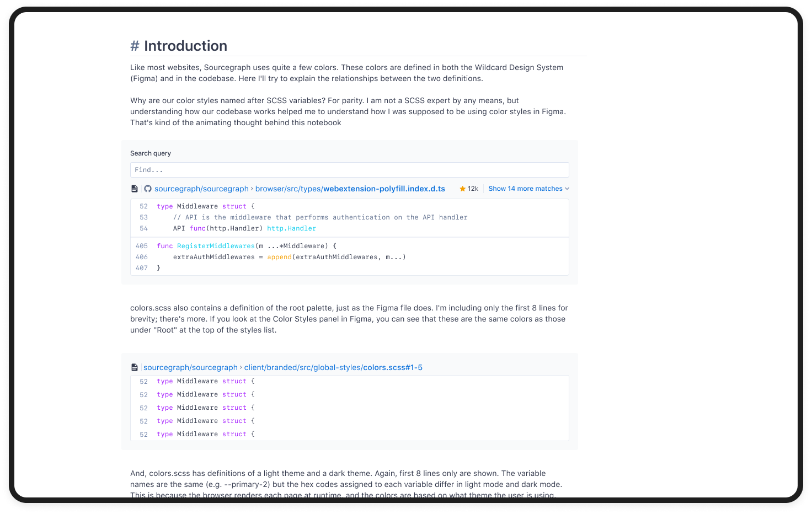Click the paragraph starting 'Why are our color styles'
812x514 pixels.
click(x=348, y=111)
